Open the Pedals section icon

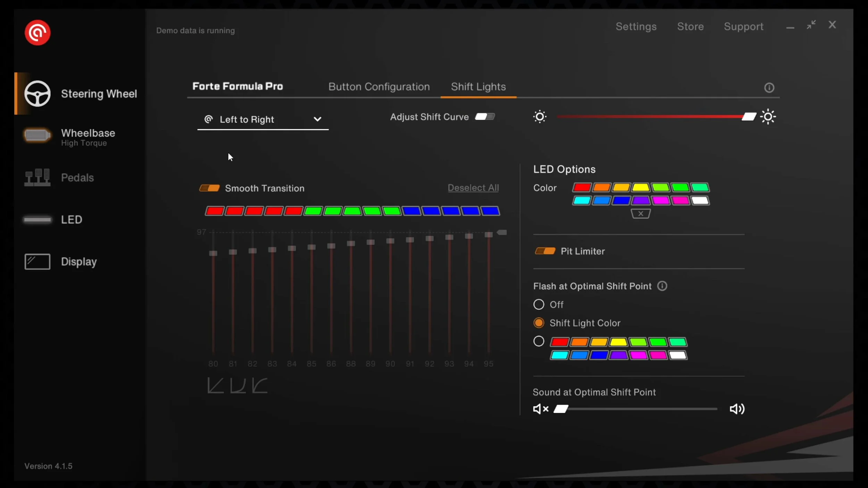coord(37,177)
